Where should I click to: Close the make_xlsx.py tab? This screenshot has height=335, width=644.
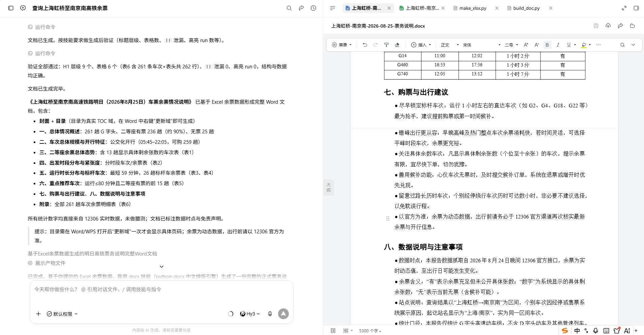(497, 8)
